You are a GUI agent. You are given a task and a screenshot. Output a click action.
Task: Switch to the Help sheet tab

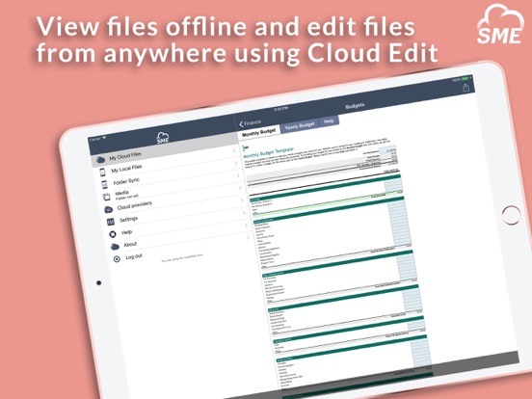tap(329, 120)
